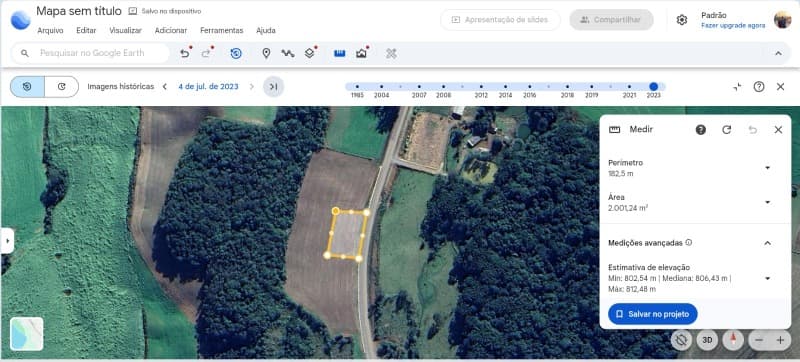Screen dimensions: 800x362
Task: Click the Fazer upgrade agora link
Action: pyautogui.click(x=733, y=25)
